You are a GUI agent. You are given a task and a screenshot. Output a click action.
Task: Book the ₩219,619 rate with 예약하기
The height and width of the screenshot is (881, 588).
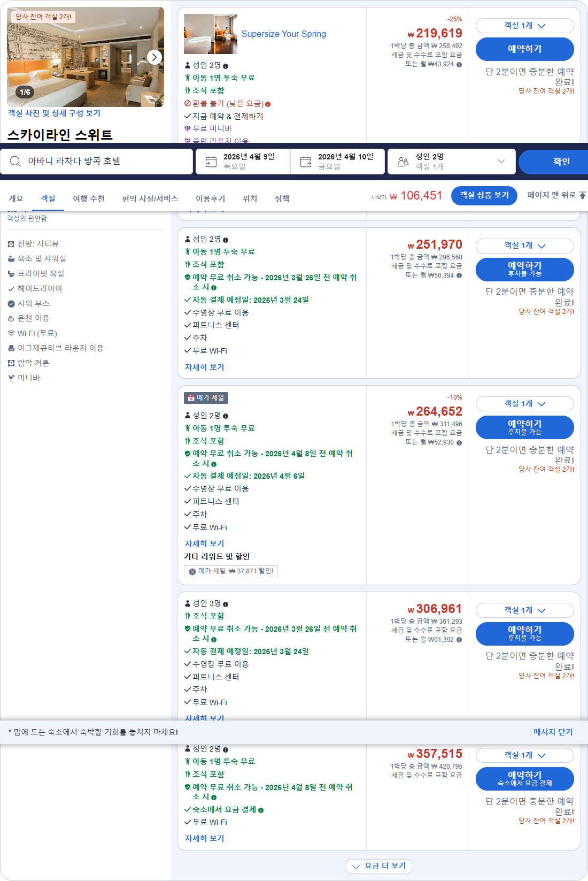click(524, 49)
